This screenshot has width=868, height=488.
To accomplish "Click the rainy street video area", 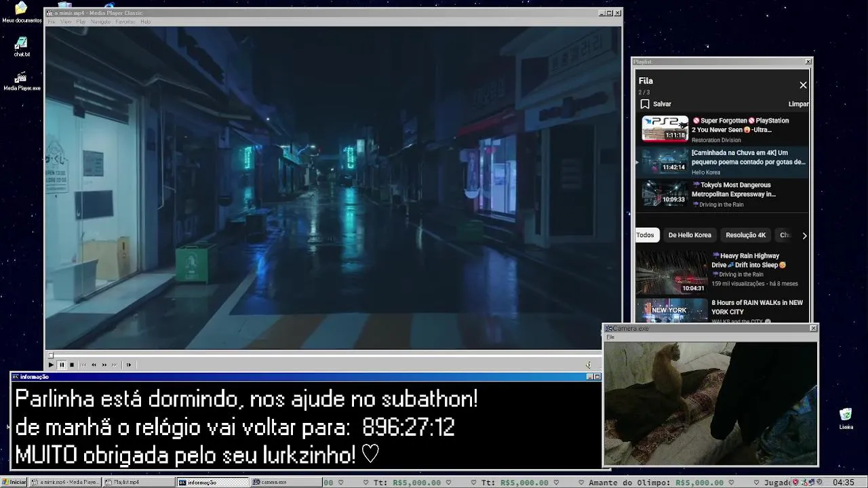I will [x=333, y=188].
